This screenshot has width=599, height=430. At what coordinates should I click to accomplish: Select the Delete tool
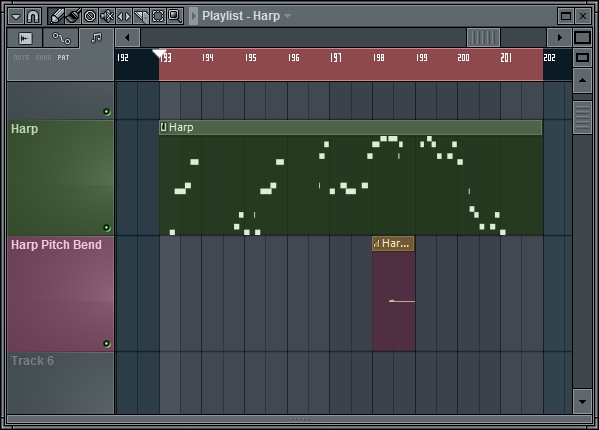point(90,16)
